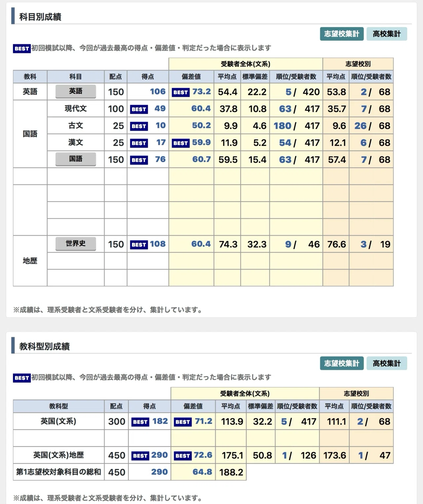Image resolution: width=423 pixels, height=504 pixels.
Task: Click the 英国(文系) row label
Action: (x=58, y=421)
